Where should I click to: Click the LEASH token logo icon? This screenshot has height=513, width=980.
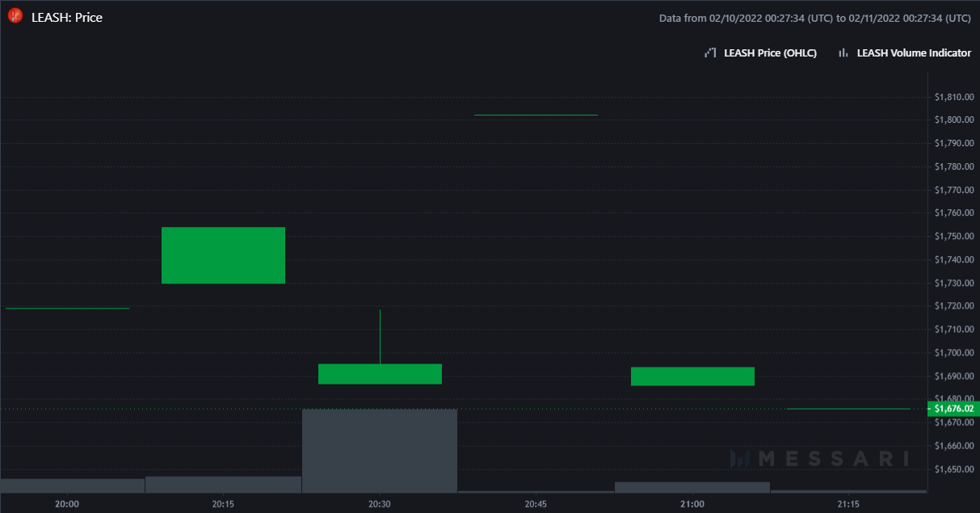click(x=15, y=15)
